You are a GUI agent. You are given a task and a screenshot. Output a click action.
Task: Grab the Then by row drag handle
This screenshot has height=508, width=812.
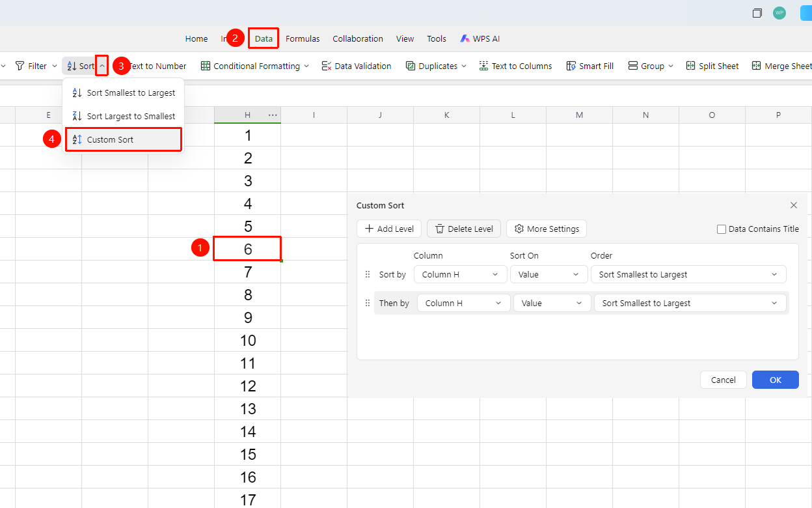click(x=368, y=303)
